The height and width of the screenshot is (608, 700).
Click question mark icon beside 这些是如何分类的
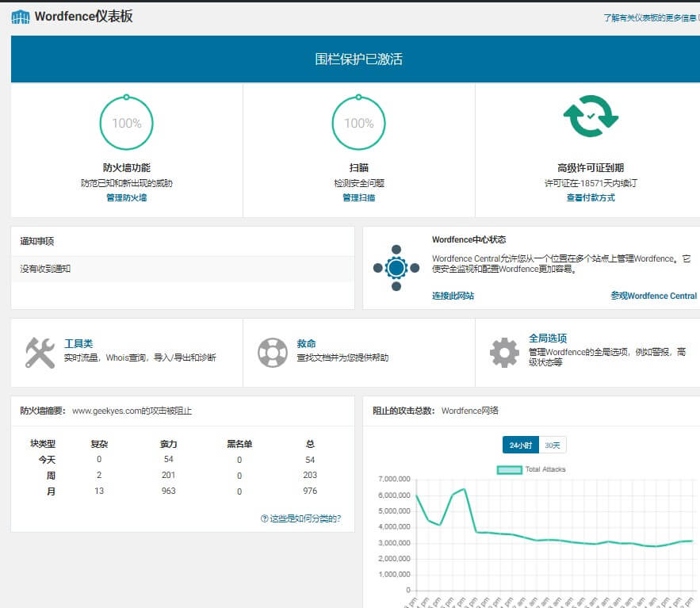264,518
